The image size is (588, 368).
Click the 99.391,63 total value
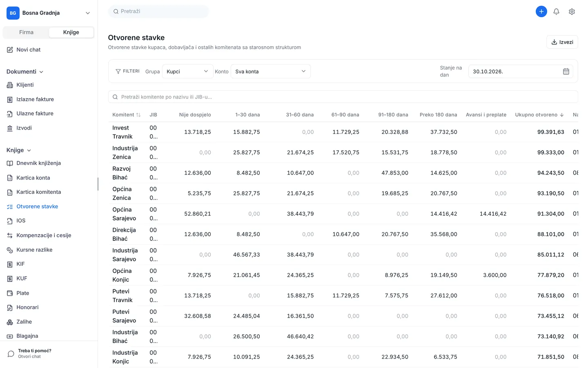point(551,132)
